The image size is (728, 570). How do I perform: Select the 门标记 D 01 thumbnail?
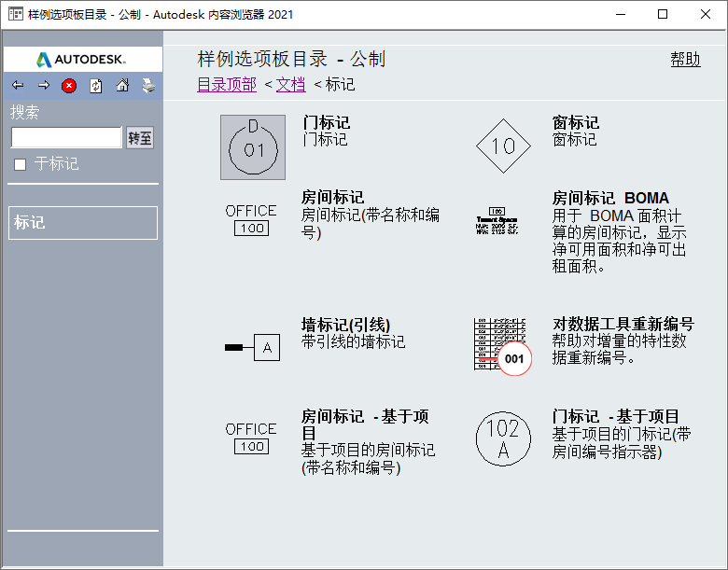click(x=253, y=147)
